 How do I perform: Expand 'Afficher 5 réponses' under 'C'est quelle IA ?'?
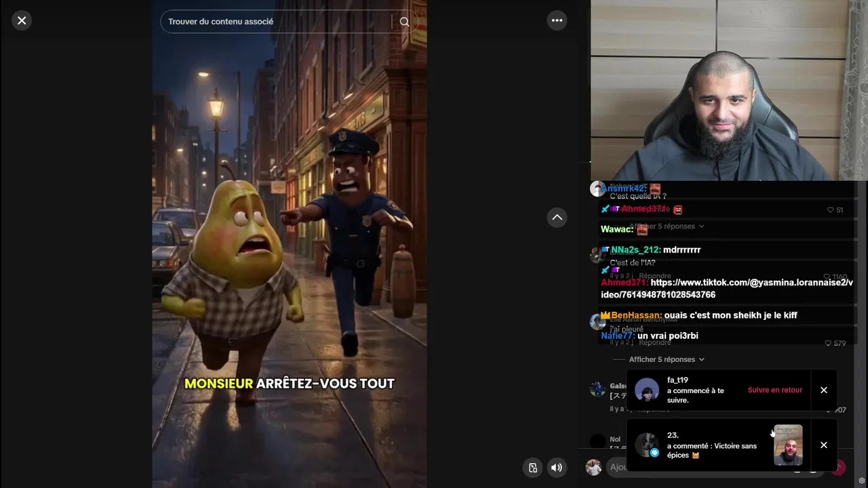[666, 226]
